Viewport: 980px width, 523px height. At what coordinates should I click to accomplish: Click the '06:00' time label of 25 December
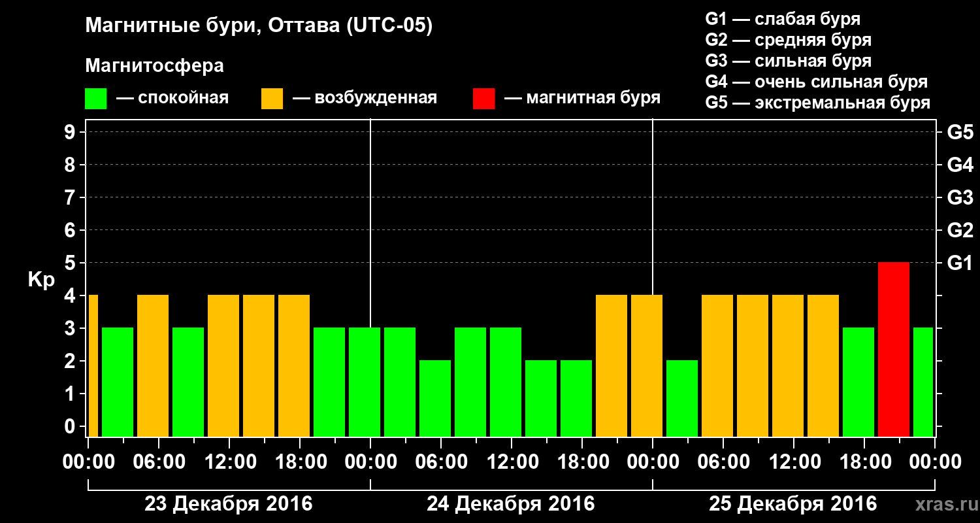[723, 462]
